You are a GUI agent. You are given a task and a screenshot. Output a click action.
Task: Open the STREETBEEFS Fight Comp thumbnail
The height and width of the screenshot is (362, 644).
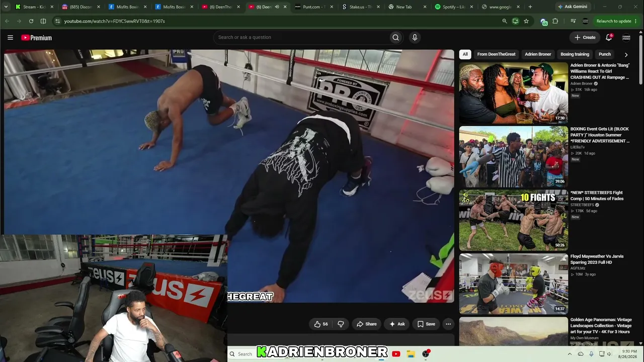point(514,220)
